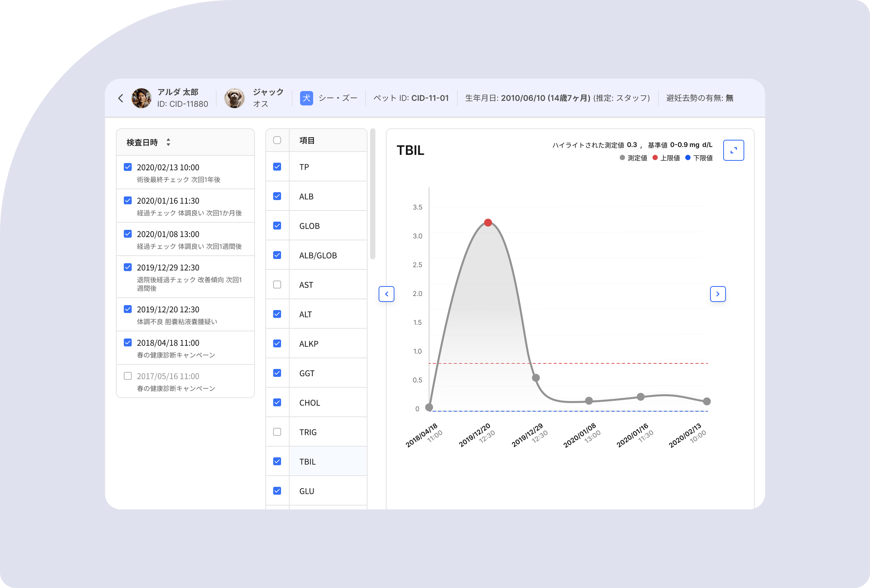The height and width of the screenshot is (588, 870).
Task: Expand the TBIL chart to fullscreen
Action: pos(733,150)
